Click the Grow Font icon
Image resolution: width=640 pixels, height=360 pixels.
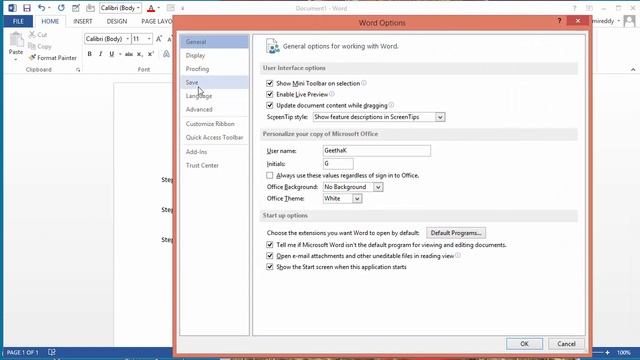click(159, 39)
